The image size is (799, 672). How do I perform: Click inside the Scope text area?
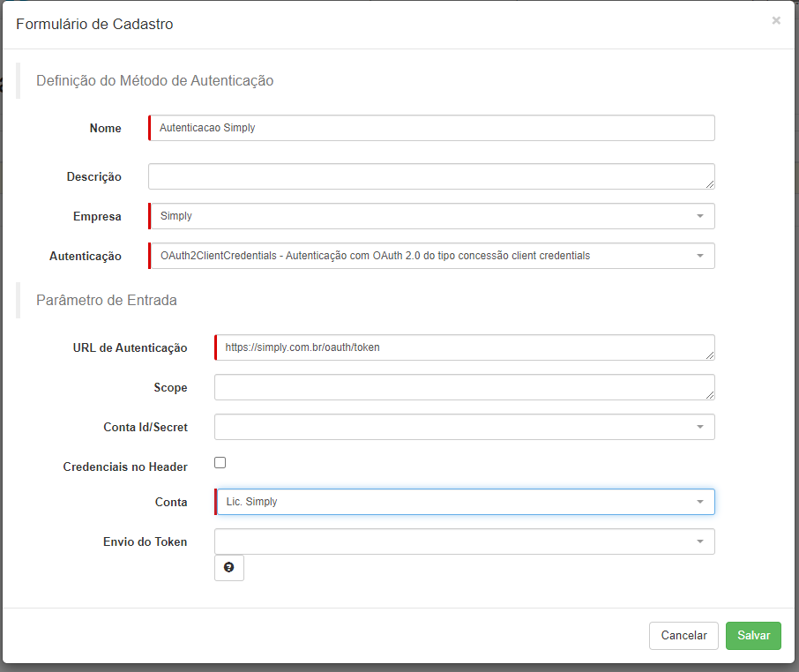point(464,387)
